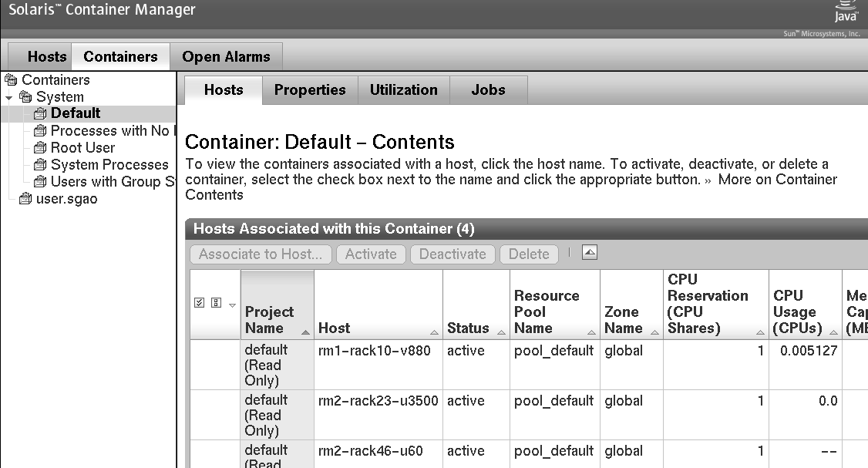
Task: Sort by Status column arrow
Action: point(502,332)
